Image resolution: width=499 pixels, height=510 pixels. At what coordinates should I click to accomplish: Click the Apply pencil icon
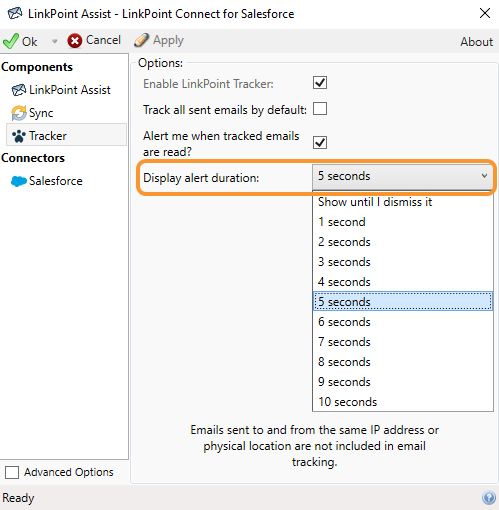point(141,40)
